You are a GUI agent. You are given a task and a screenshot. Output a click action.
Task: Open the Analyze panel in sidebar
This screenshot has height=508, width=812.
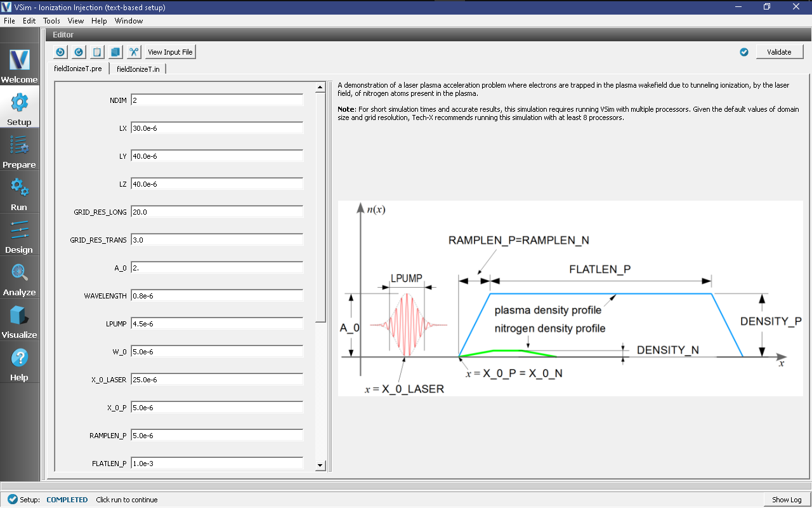[x=19, y=277]
